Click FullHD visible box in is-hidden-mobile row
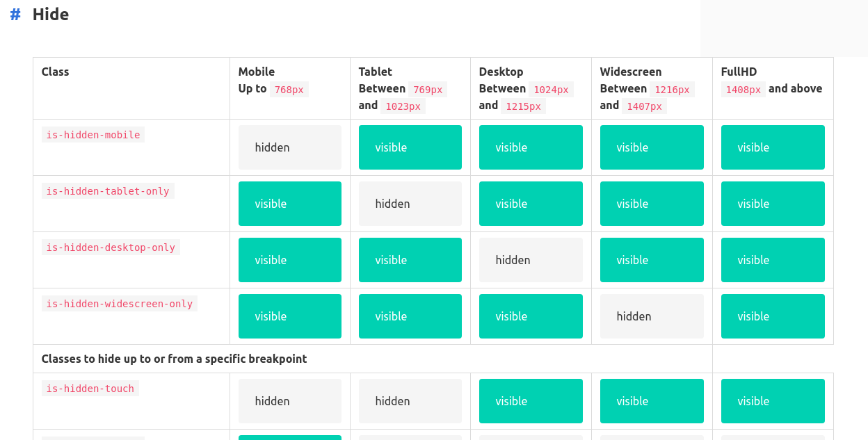 pos(772,147)
